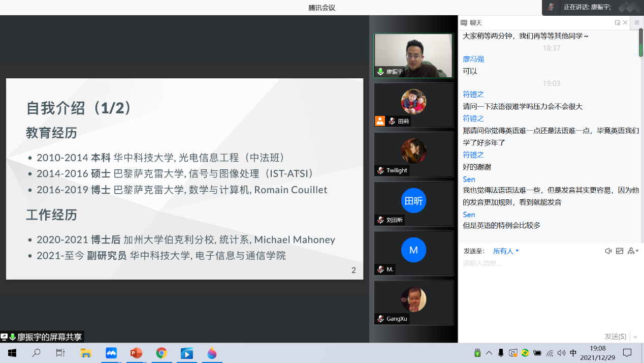Toggle system volume icon in tray
Image resolution: width=644 pixels, height=363 pixels.
[561, 353]
